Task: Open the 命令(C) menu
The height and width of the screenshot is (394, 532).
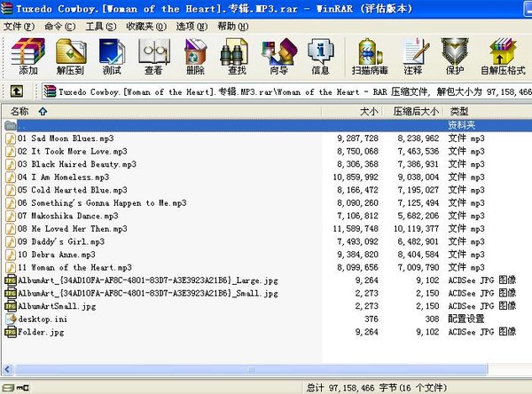Action: pyautogui.click(x=59, y=27)
